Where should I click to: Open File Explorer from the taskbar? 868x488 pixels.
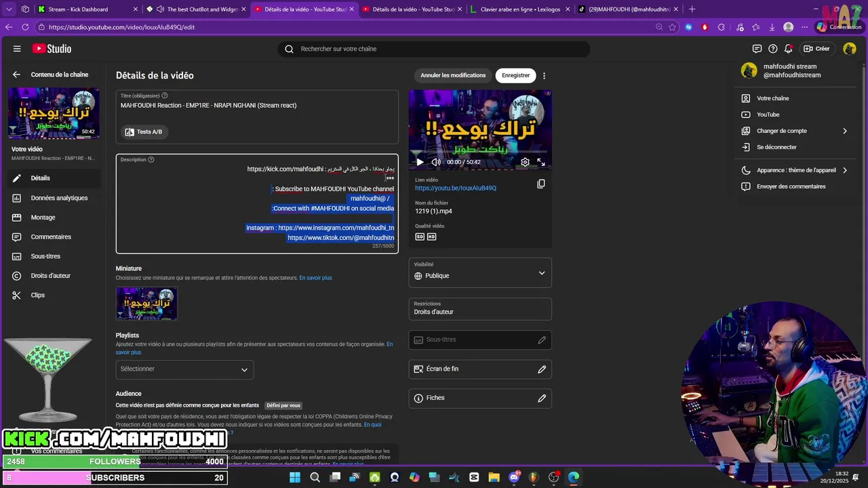[494, 477]
